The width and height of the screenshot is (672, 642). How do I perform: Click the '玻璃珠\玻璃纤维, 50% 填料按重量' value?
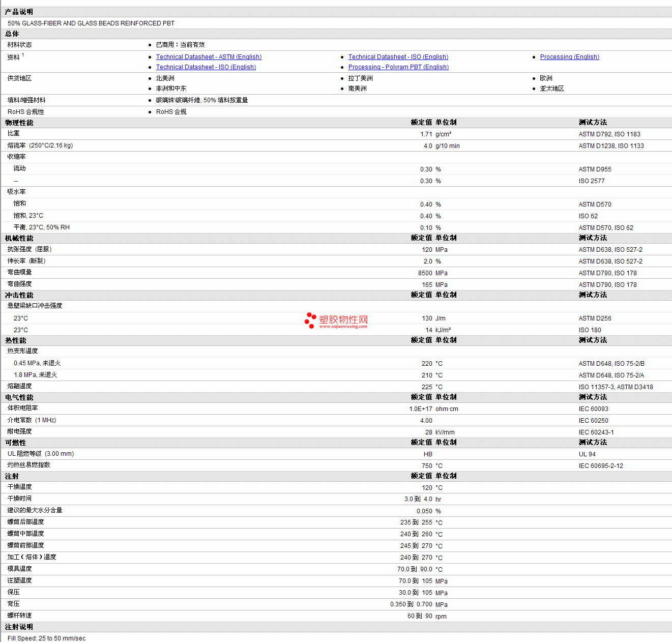pos(202,100)
